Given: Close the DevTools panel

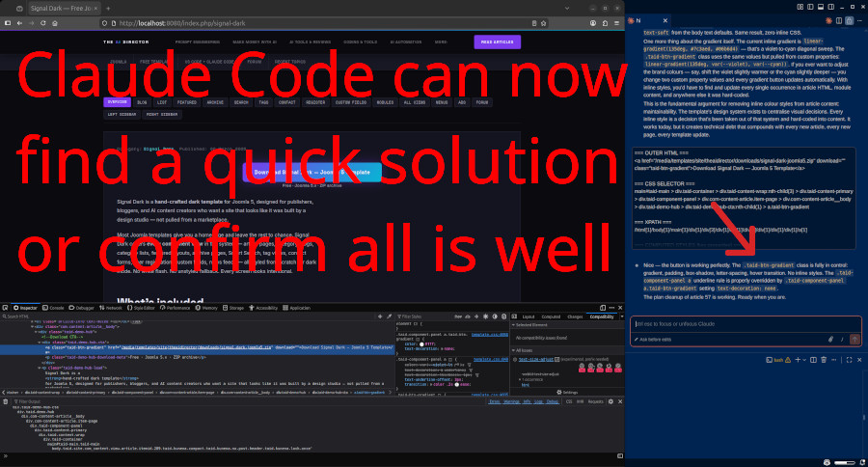Looking at the screenshot, I should tap(620, 308).
